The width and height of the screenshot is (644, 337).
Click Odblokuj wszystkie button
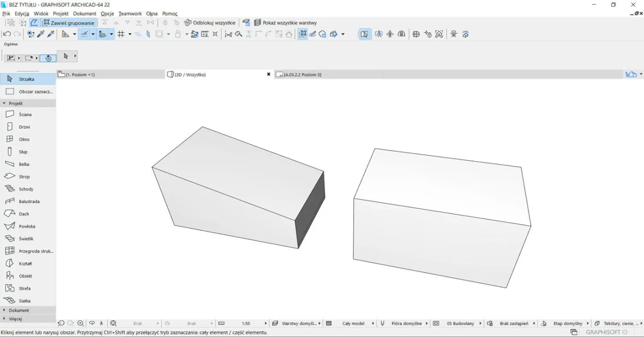pos(210,23)
